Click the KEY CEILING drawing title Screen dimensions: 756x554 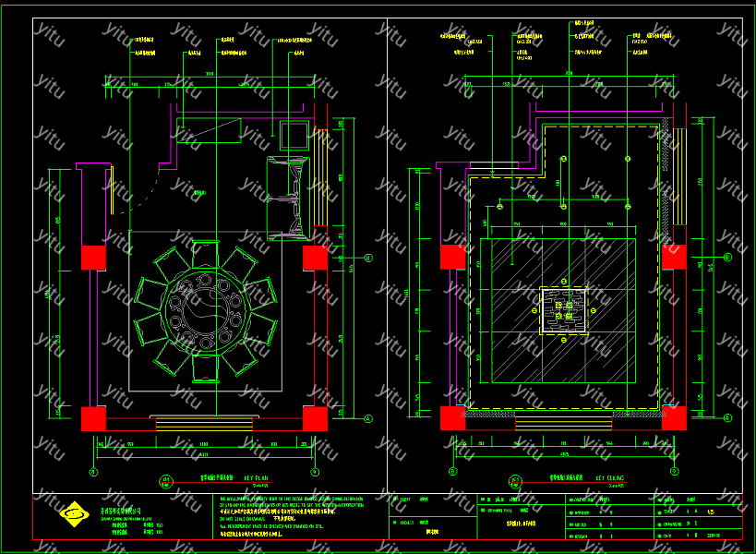point(611,479)
